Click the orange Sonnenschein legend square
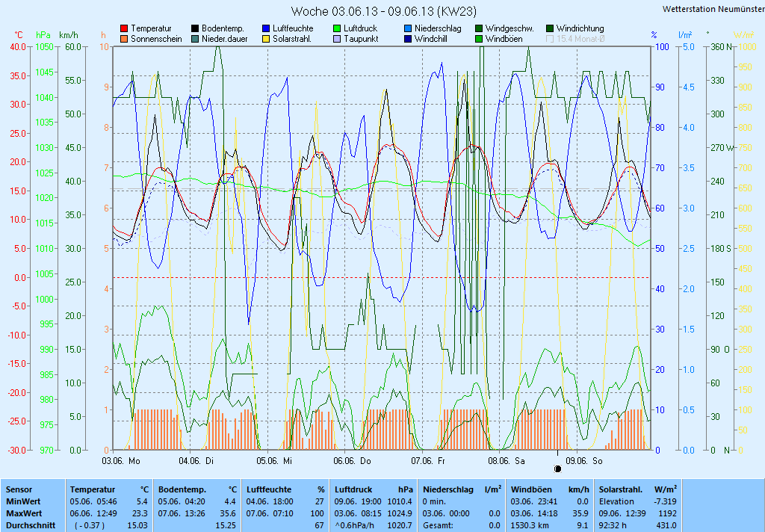Screen dimensions: 765x532 point(124,39)
